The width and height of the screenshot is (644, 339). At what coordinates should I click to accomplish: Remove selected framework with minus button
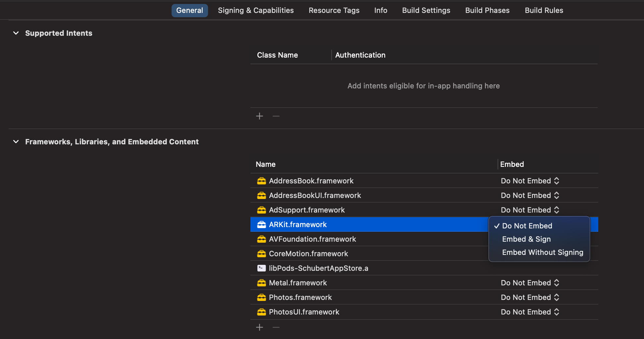pos(276,327)
